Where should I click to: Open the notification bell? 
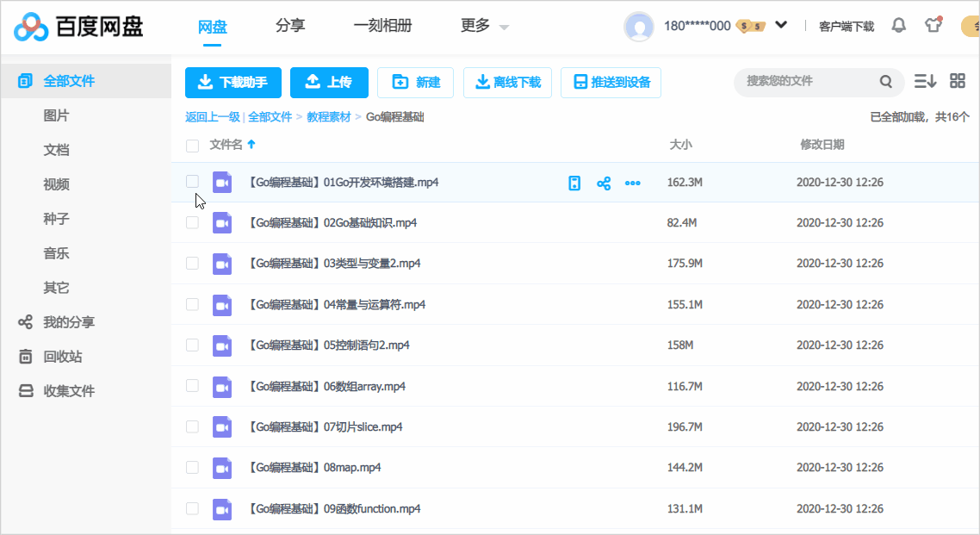tap(898, 25)
